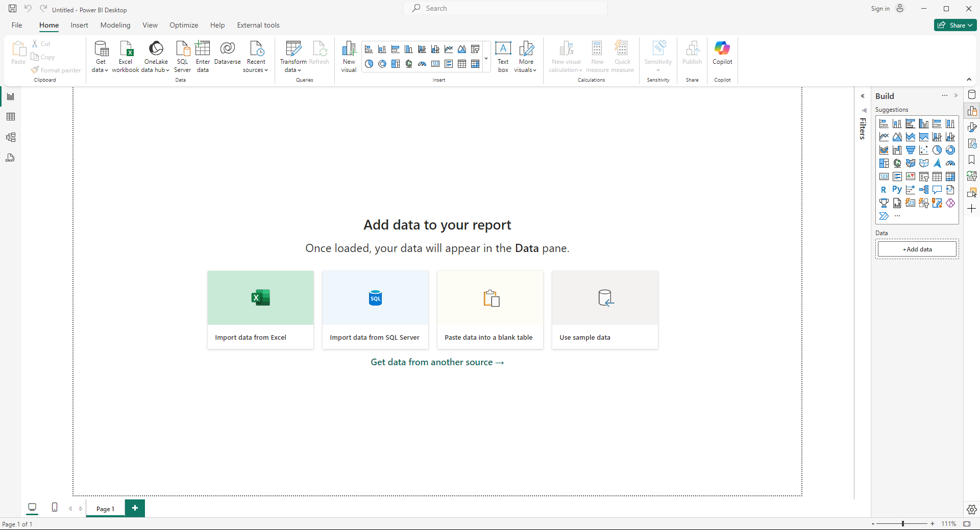Expand the Filters pane
Screen dimensions: 980x530
[863, 96]
